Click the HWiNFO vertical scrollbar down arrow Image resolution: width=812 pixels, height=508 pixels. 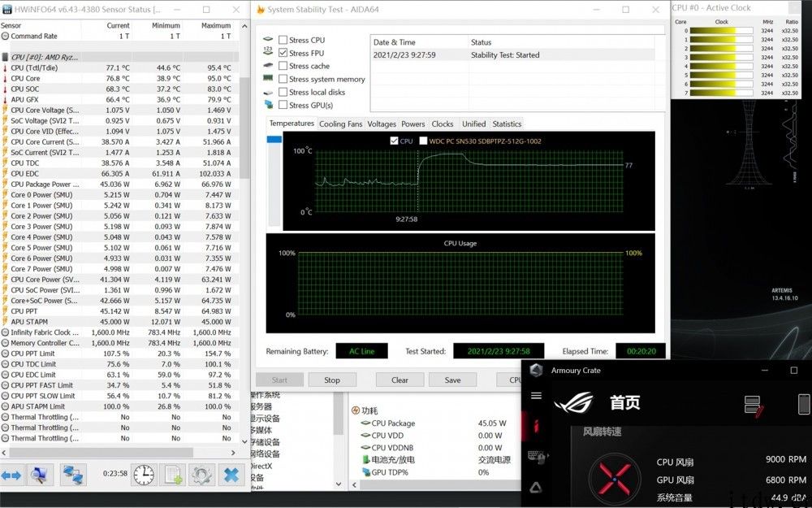(x=244, y=441)
